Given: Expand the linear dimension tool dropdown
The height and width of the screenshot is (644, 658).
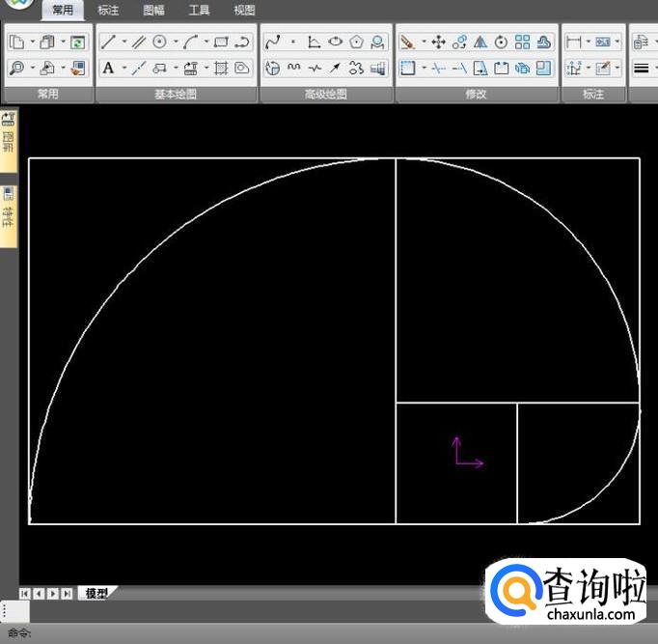Looking at the screenshot, I should click(x=588, y=42).
